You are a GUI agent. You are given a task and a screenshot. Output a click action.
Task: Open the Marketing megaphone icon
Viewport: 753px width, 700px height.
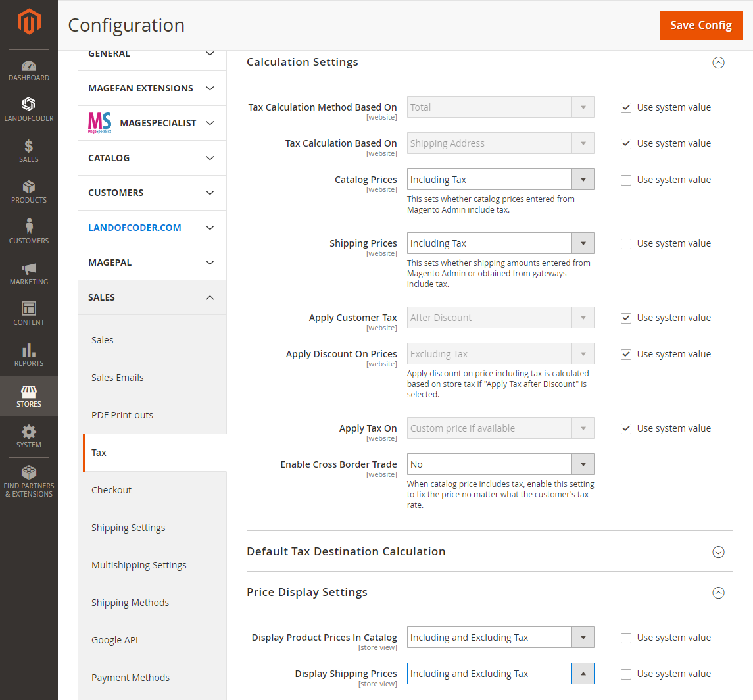tap(28, 273)
